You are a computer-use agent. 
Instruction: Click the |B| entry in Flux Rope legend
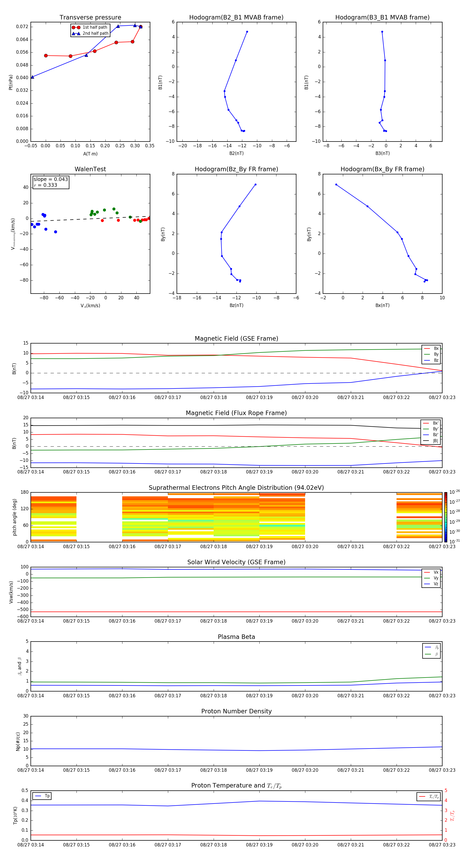coord(431,441)
